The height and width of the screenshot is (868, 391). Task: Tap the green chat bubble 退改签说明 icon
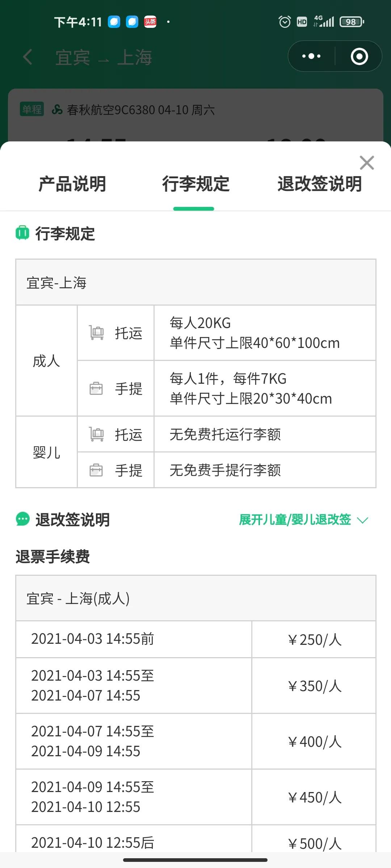pos(23,519)
